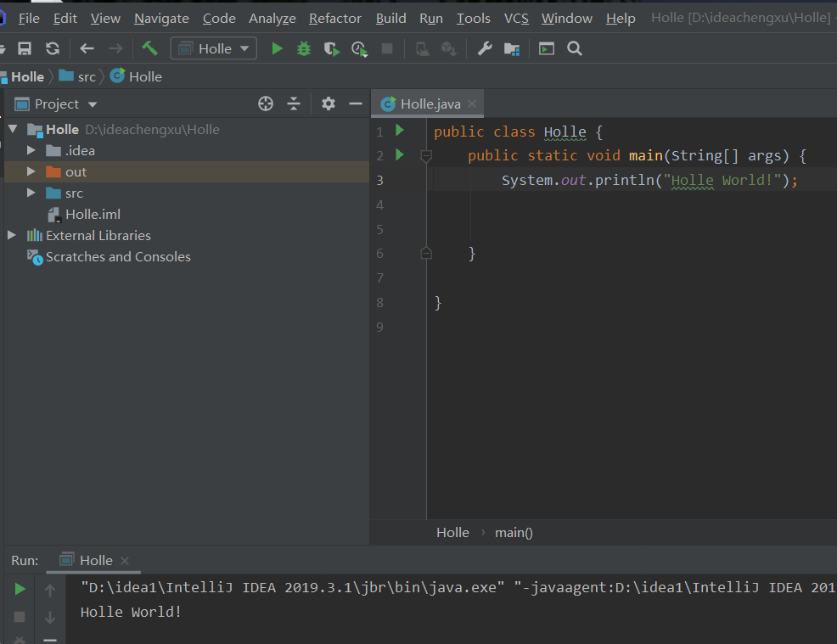Rerun Holle in the Run panel

[x=20, y=589]
